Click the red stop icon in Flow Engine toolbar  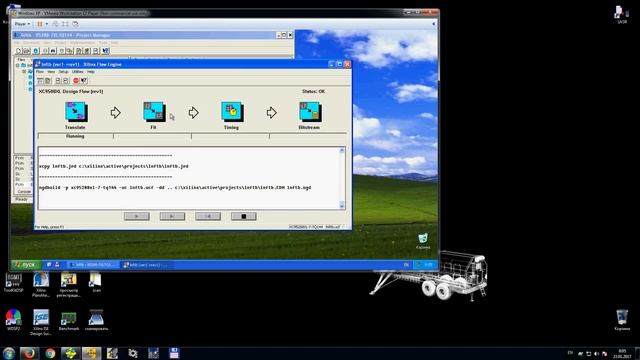pos(76,81)
